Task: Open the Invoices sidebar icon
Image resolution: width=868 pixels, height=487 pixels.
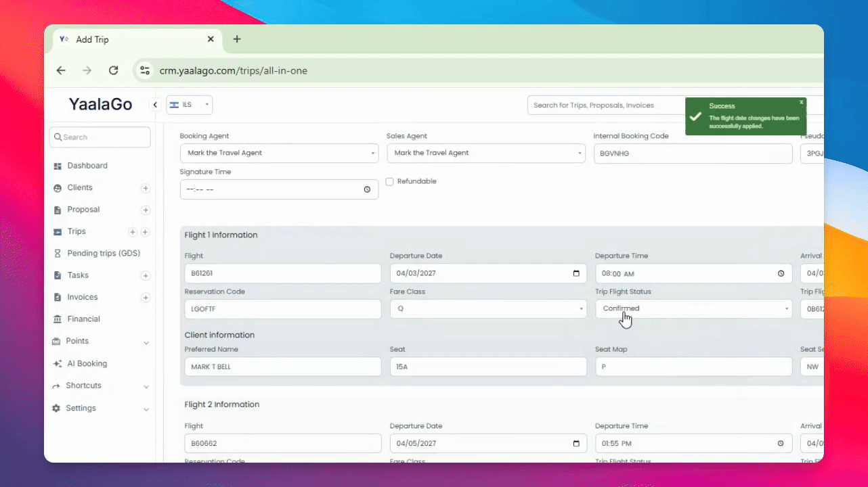Action: [58, 298]
